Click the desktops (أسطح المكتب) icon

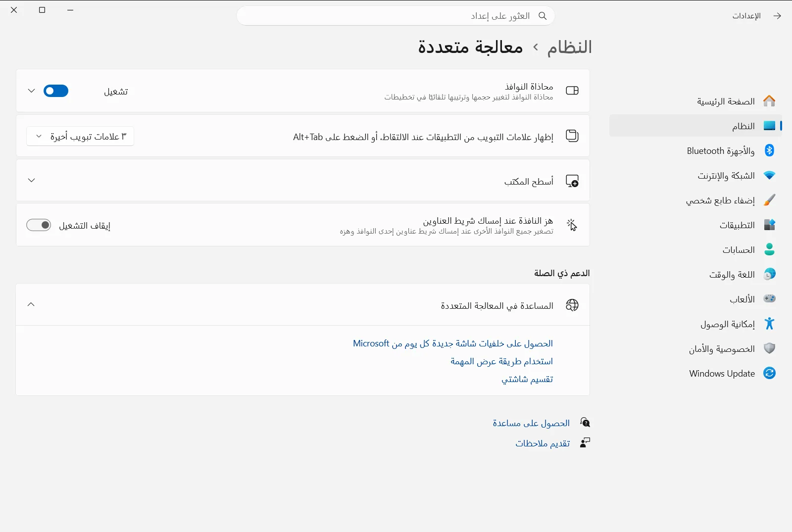[572, 181]
